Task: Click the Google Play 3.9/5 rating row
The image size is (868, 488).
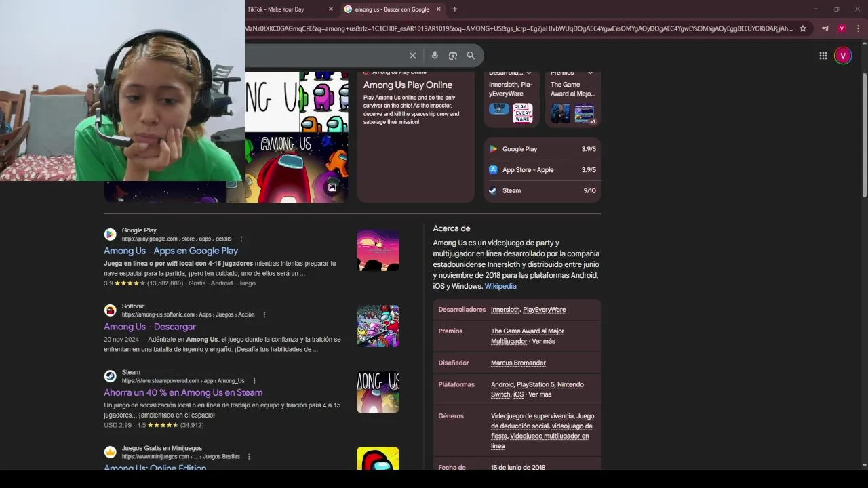Action: click(x=542, y=149)
